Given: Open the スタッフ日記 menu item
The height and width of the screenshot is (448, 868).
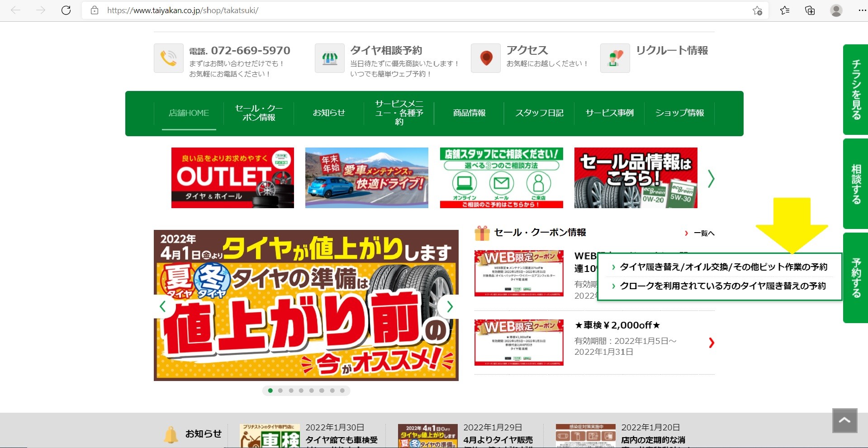Looking at the screenshot, I should (539, 113).
